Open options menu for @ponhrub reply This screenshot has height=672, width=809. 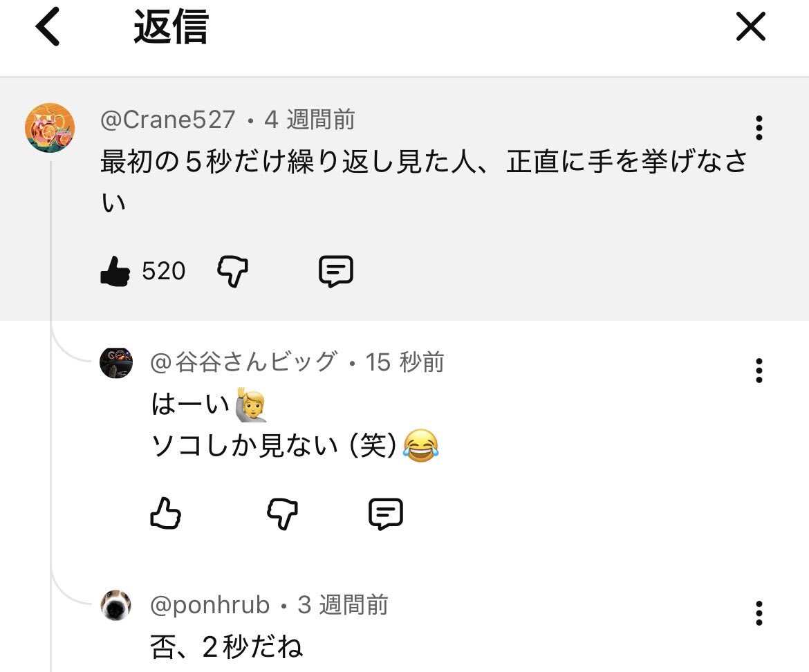click(x=759, y=613)
